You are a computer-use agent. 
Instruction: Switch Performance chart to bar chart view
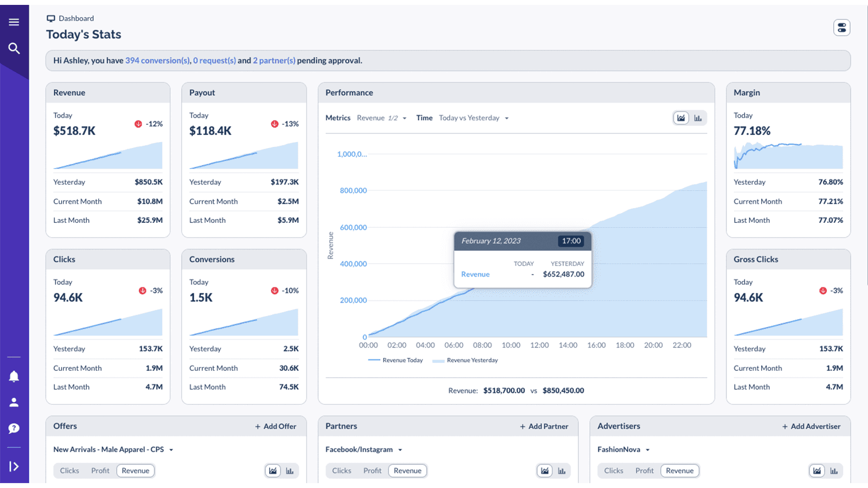coord(698,118)
